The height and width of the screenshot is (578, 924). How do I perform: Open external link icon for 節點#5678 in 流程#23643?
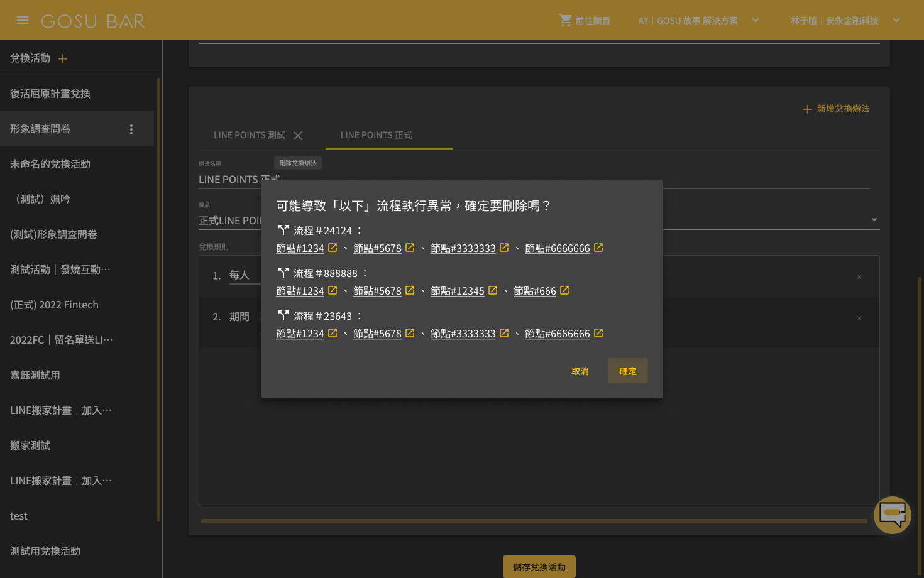(x=410, y=333)
